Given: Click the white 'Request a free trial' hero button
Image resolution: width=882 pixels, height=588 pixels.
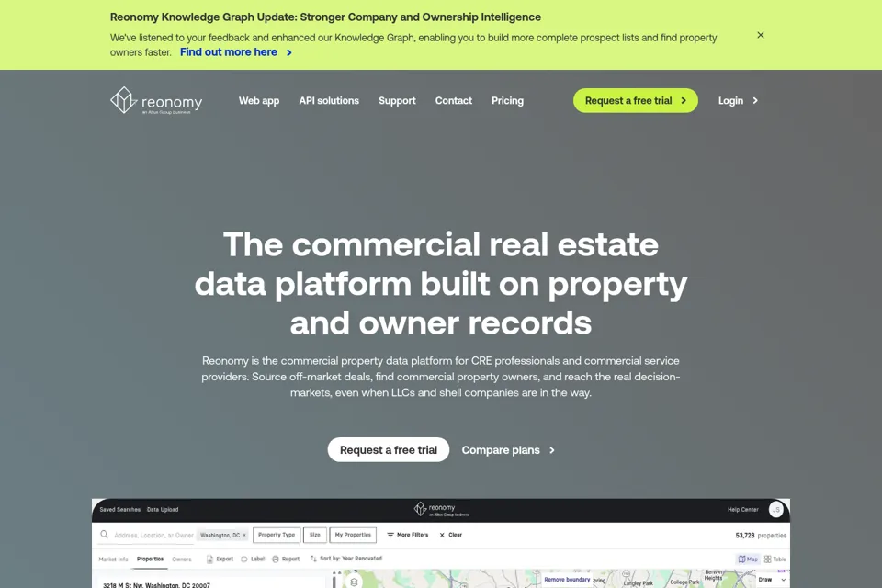Looking at the screenshot, I should point(389,449).
